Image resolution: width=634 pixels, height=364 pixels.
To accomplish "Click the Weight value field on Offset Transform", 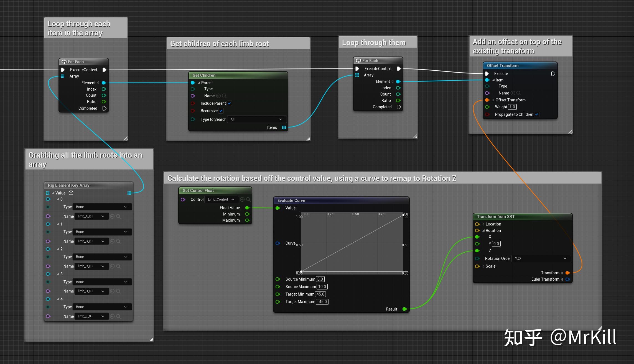I will pos(512,107).
